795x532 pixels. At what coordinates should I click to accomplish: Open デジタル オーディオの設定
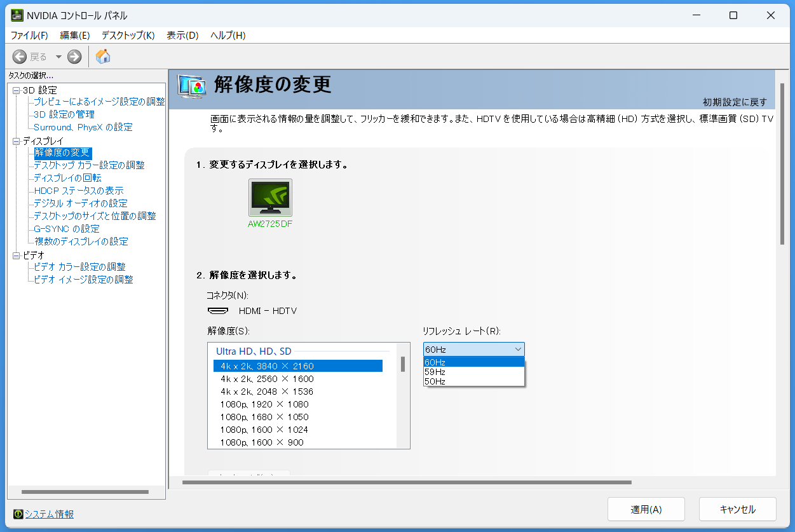pyautogui.click(x=81, y=203)
